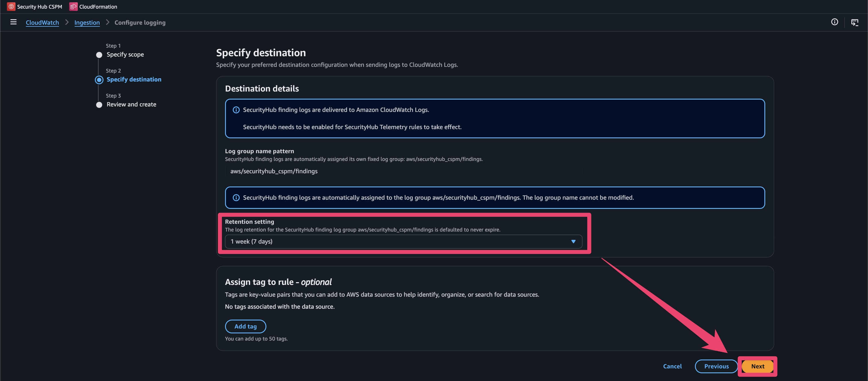The image size is (868, 381).
Task: Click the CloudFormation service icon
Action: coord(73,6)
